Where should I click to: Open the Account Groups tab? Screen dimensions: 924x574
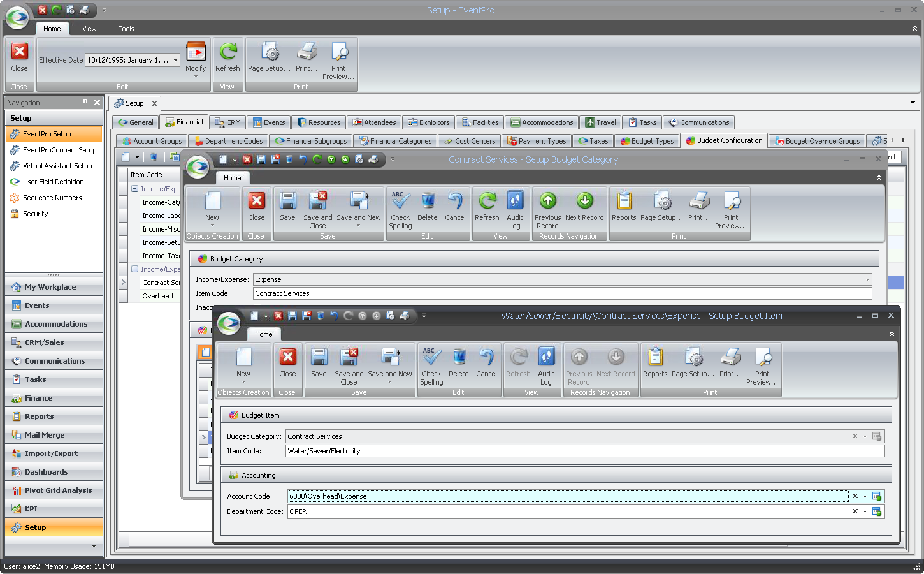click(x=152, y=141)
